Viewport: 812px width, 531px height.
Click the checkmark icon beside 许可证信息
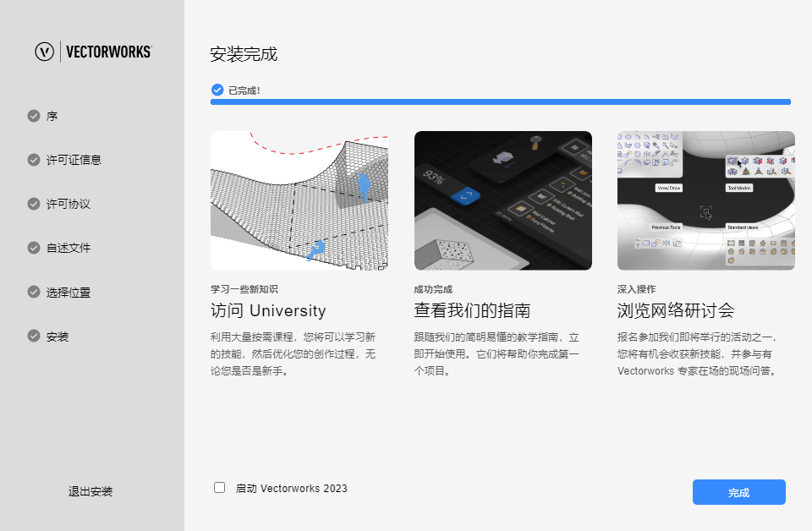coord(34,160)
